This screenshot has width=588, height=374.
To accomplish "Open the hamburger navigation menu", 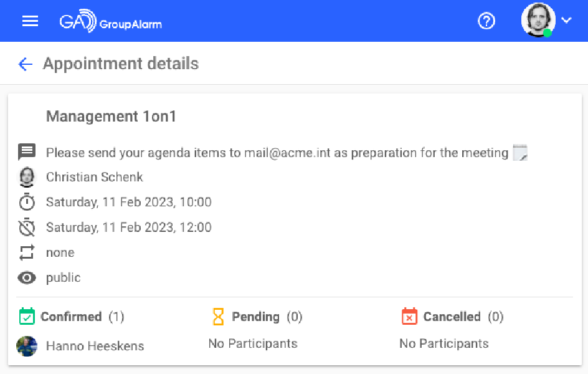I will pos(30,21).
